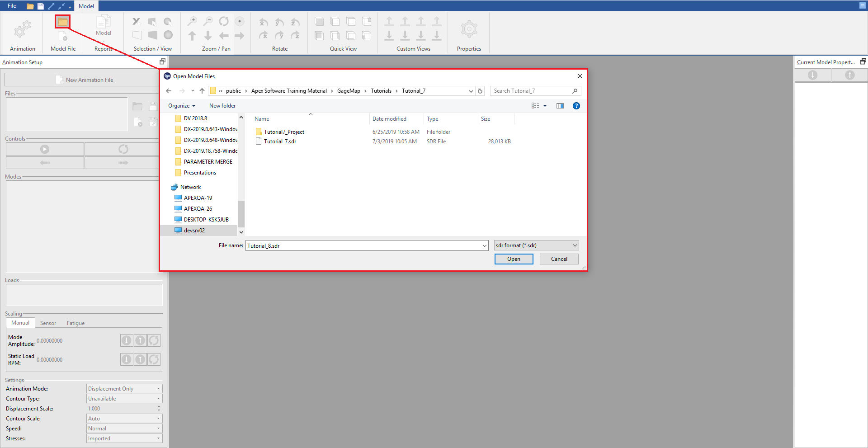This screenshot has width=868, height=448.
Task: Click the first load custom view download icon
Action: click(389, 35)
